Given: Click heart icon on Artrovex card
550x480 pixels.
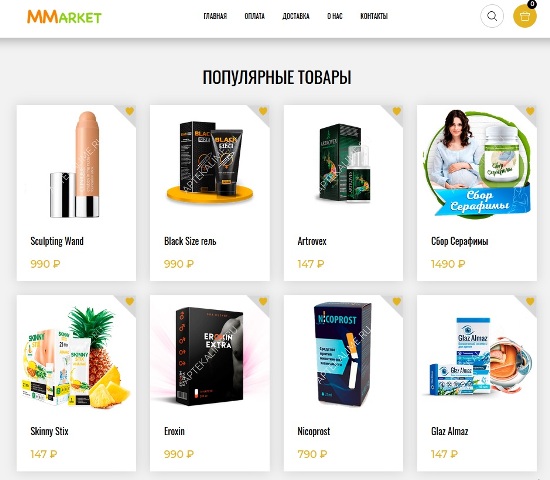Looking at the screenshot, I should point(397,111).
